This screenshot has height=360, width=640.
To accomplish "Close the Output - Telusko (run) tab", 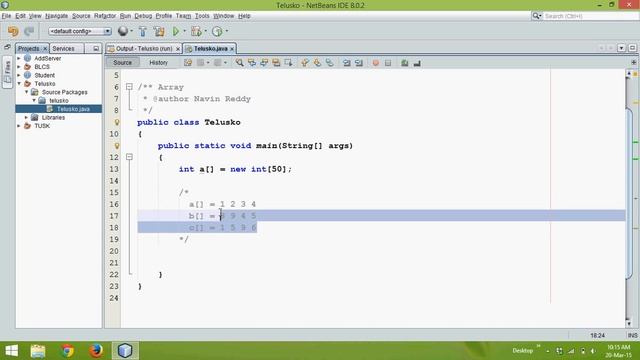I will click(x=178, y=49).
